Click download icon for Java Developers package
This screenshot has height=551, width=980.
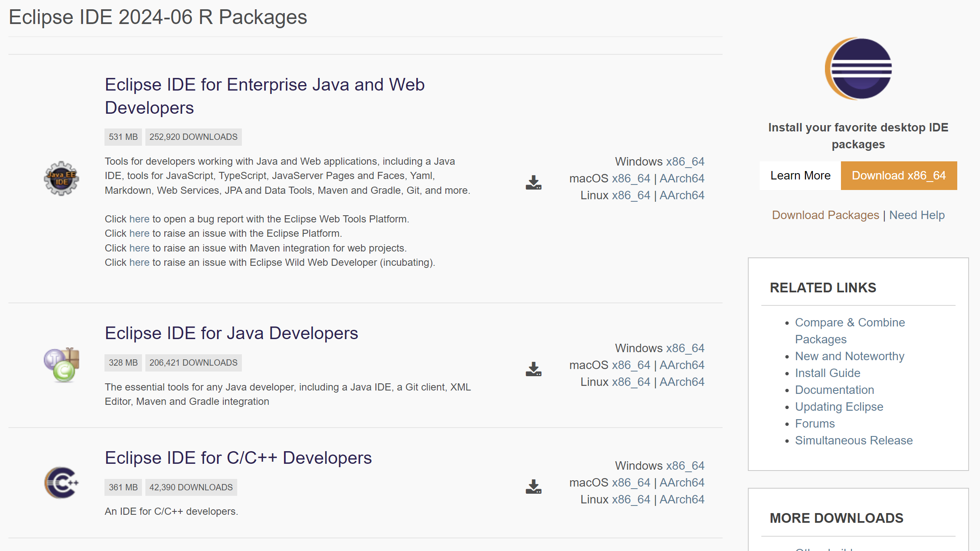coord(533,369)
